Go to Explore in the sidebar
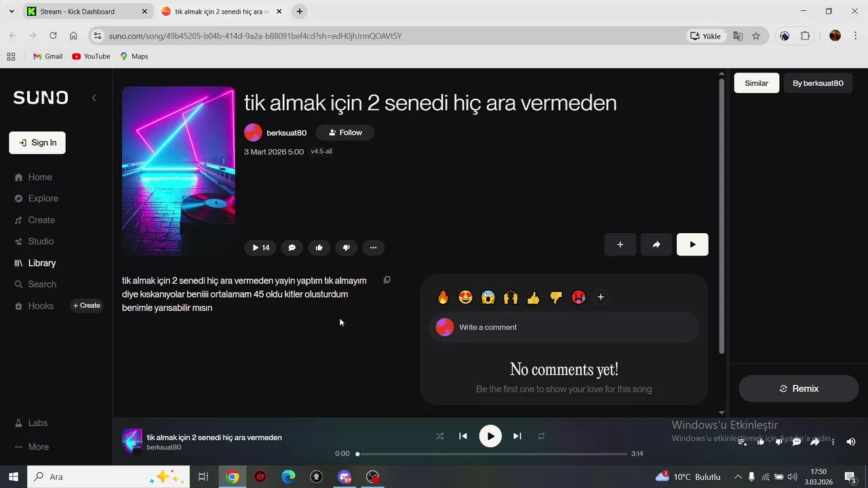This screenshot has height=488, width=868. 37,199
